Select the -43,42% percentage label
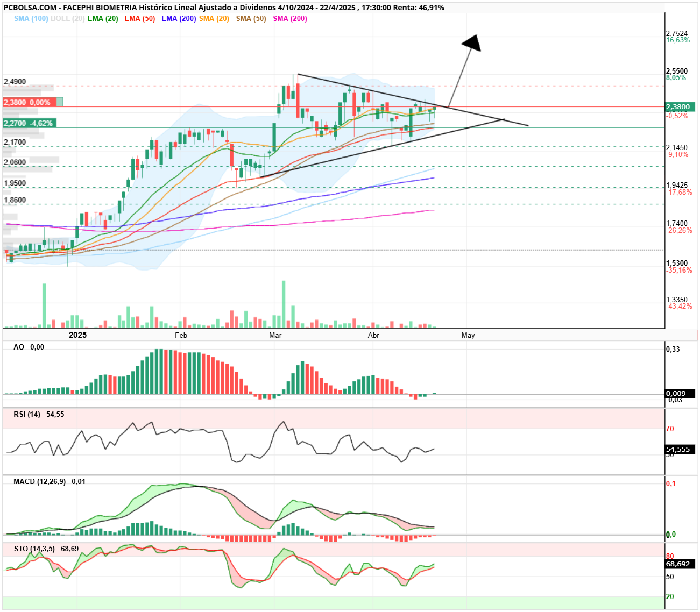 click(679, 306)
